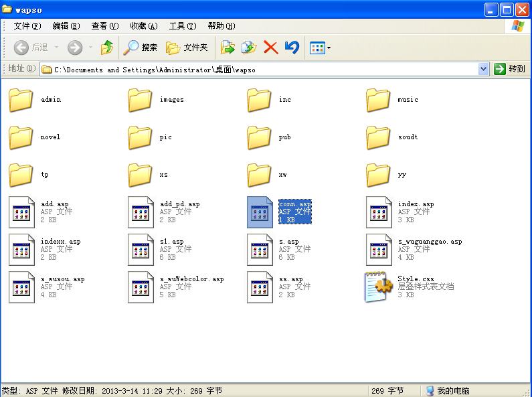Select the images folder
532x397 pixels.
click(x=140, y=100)
